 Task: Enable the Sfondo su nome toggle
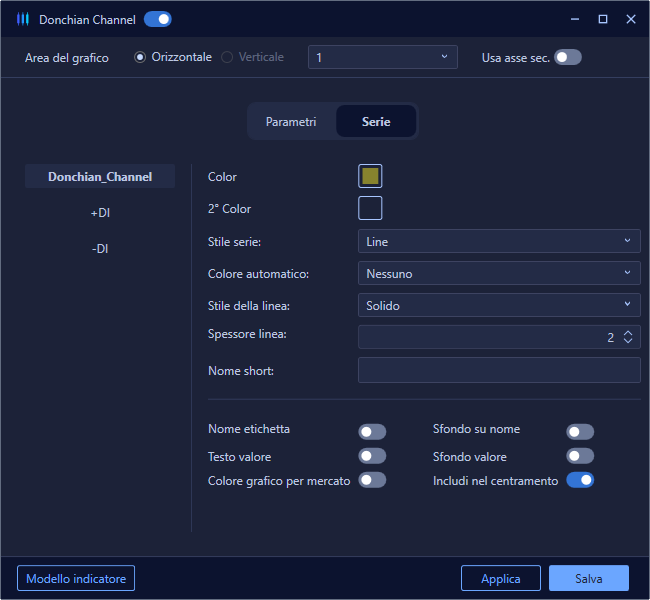click(x=580, y=432)
